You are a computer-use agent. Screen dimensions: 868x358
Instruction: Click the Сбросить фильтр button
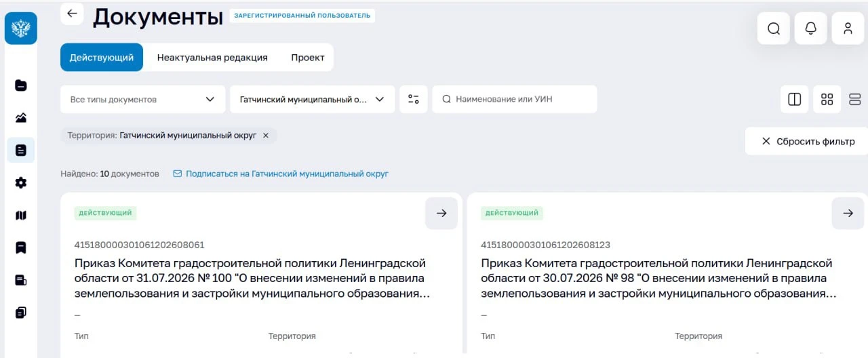click(808, 141)
